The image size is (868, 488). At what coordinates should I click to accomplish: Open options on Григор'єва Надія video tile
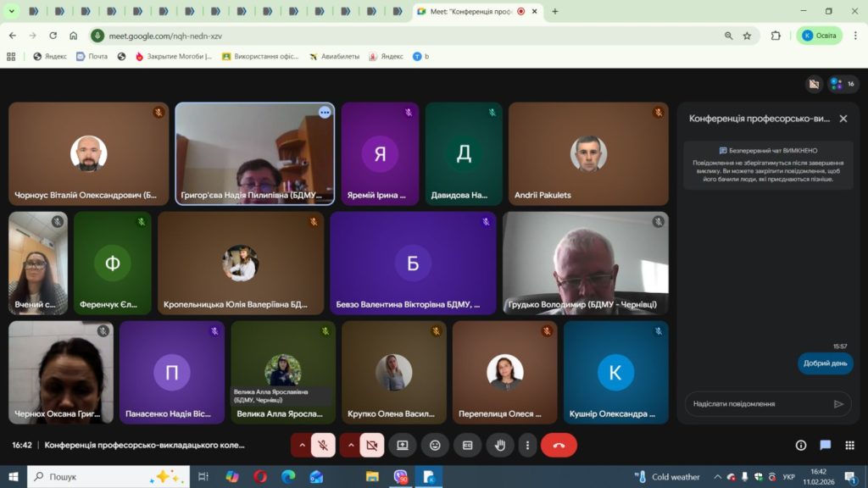(x=324, y=113)
